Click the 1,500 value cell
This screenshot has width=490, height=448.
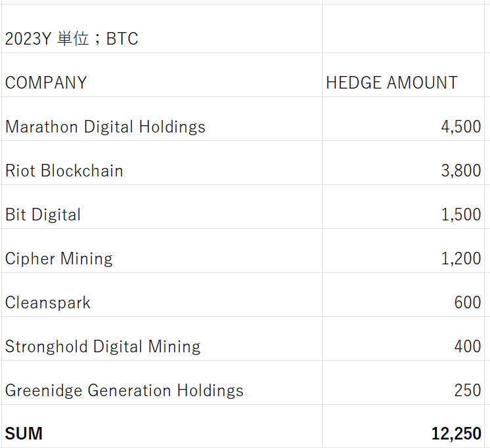460,214
